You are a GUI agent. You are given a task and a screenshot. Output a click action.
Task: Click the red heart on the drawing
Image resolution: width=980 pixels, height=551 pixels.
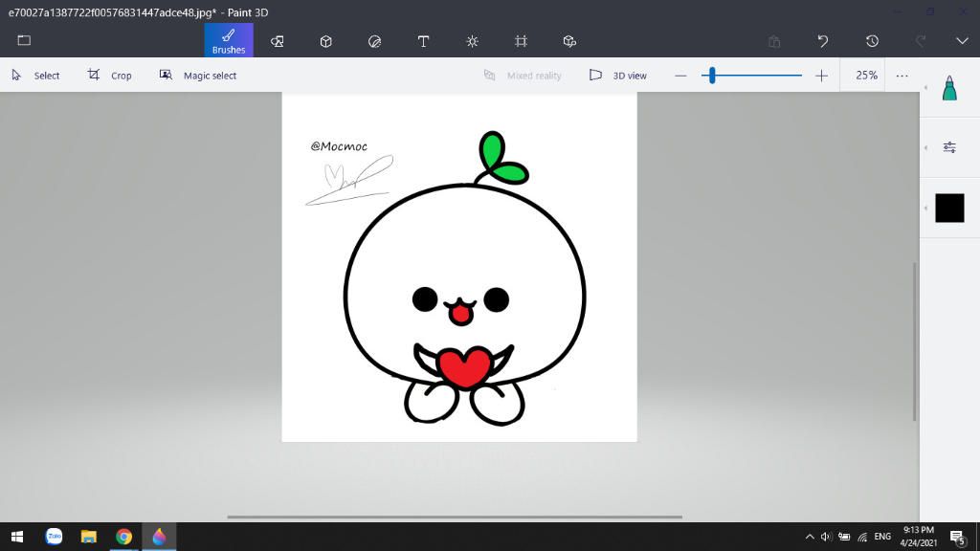click(464, 367)
